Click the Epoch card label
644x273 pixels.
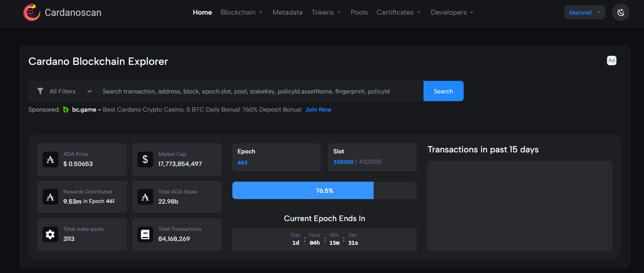pos(246,151)
